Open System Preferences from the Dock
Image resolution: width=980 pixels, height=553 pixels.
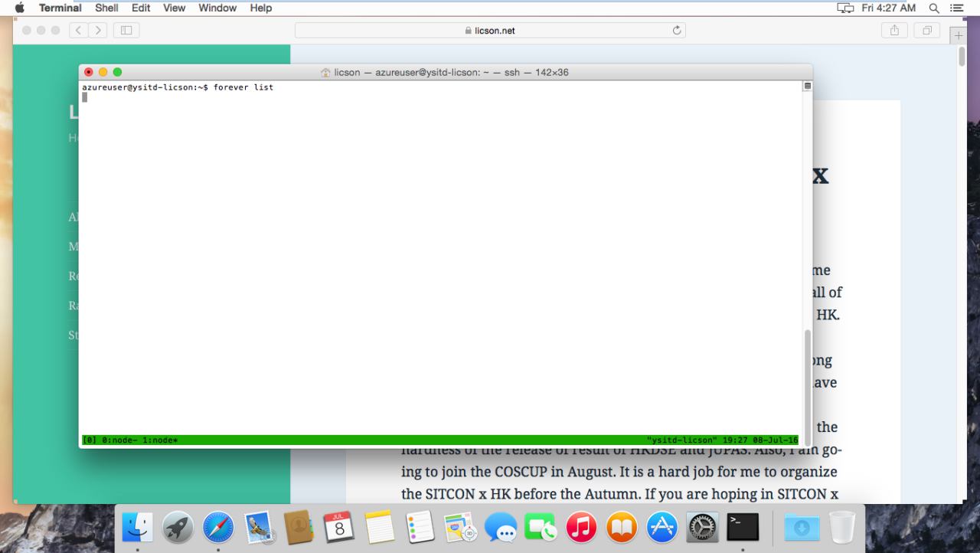(x=701, y=527)
